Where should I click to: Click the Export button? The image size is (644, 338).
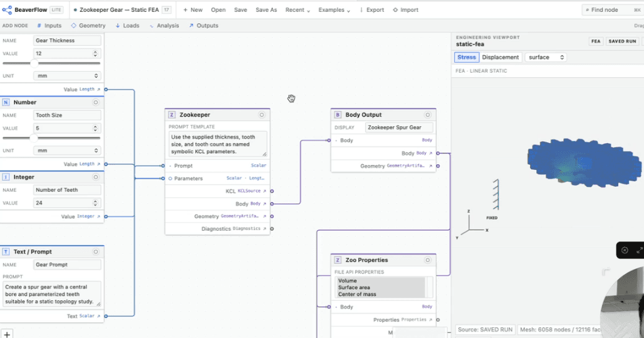pyautogui.click(x=372, y=10)
